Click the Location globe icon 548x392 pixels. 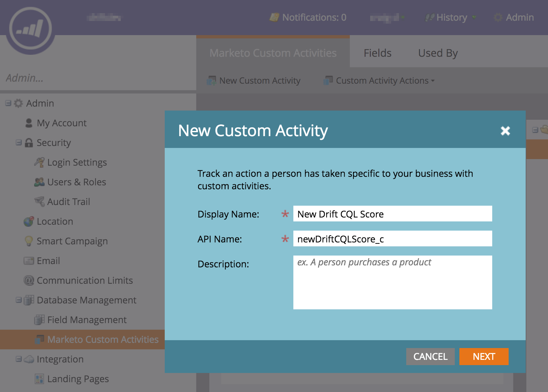tap(29, 221)
